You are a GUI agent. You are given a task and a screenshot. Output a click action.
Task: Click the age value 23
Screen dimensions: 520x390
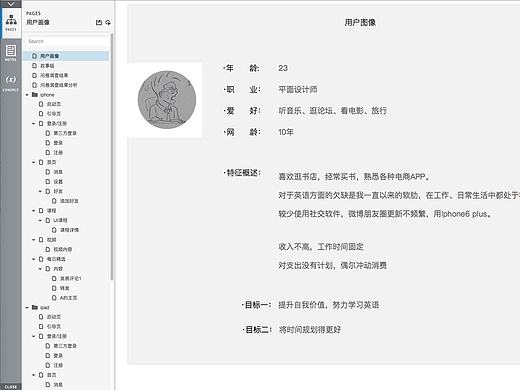283,68
